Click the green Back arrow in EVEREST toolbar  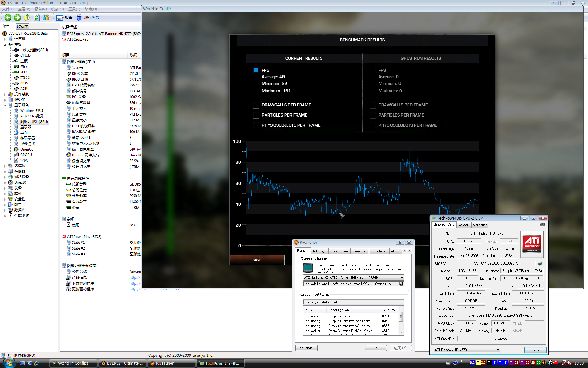pyautogui.click(x=8, y=17)
